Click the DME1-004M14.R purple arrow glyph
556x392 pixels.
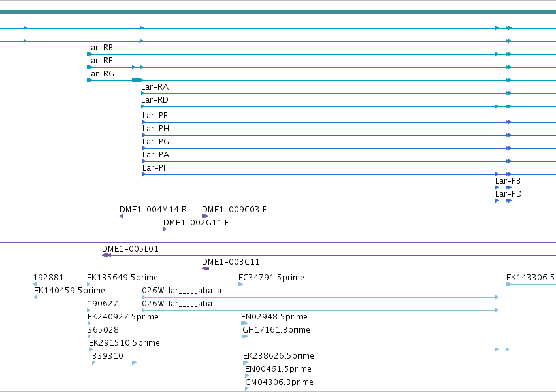[122, 216]
